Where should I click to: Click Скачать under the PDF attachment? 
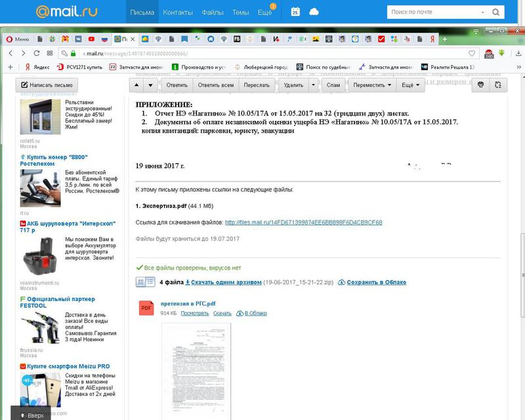[222, 314]
